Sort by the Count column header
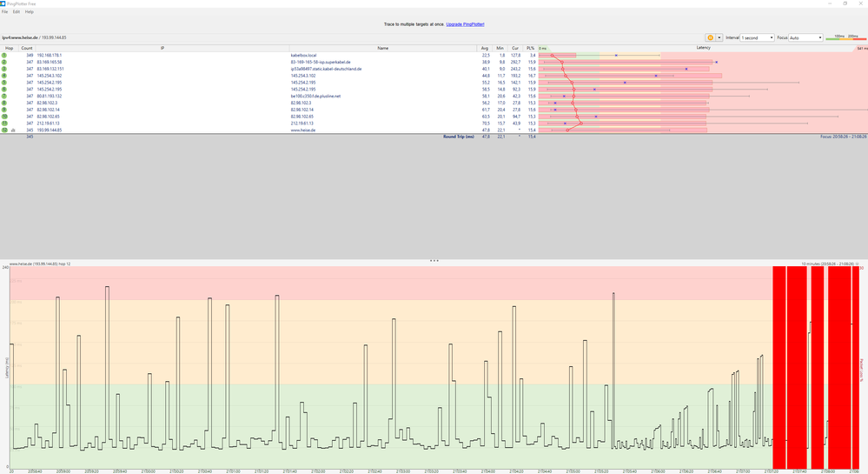Image resolution: width=868 pixels, height=474 pixels. [27, 48]
